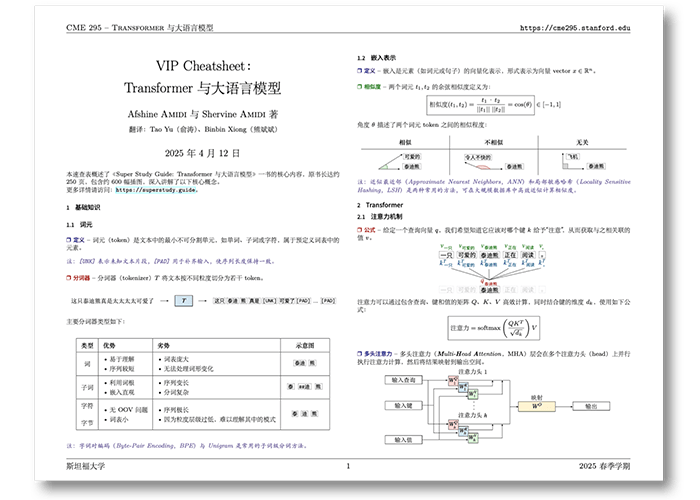This screenshot has height=500, width=700.
Task: Click the table header "示意图"
Action: pyautogui.click(x=305, y=346)
